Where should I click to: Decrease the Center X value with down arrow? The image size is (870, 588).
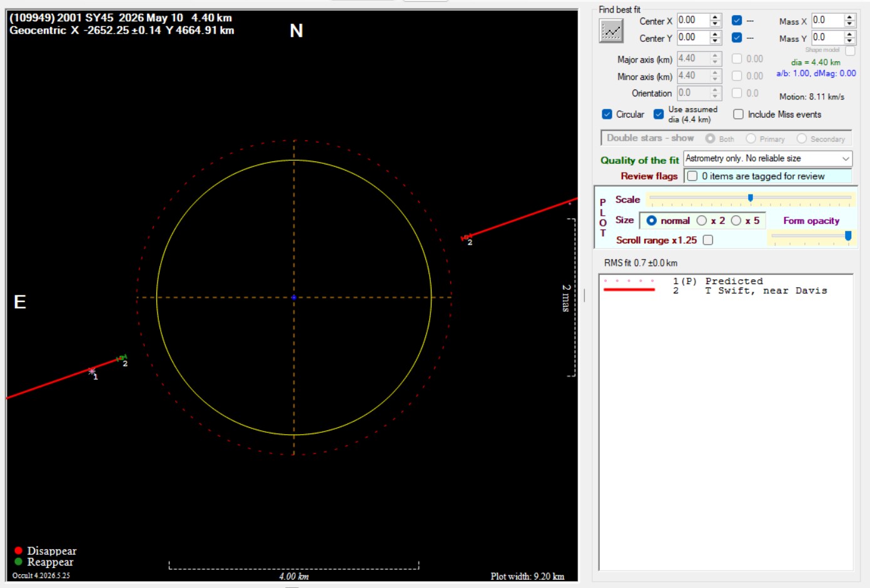pyautogui.click(x=716, y=24)
